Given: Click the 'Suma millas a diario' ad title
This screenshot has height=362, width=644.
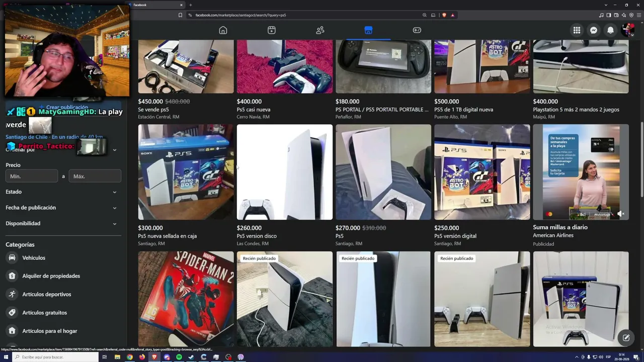Looking at the screenshot, I should point(560,227).
